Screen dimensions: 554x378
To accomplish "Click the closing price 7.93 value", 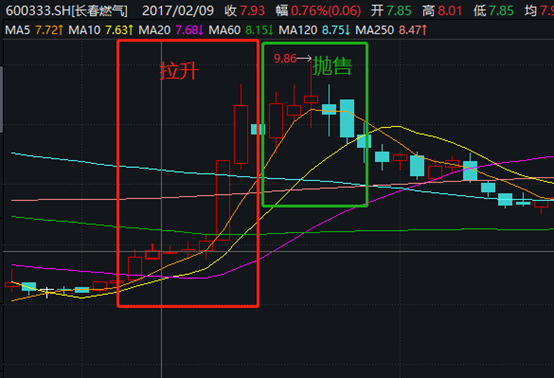I will click(x=252, y=11).
